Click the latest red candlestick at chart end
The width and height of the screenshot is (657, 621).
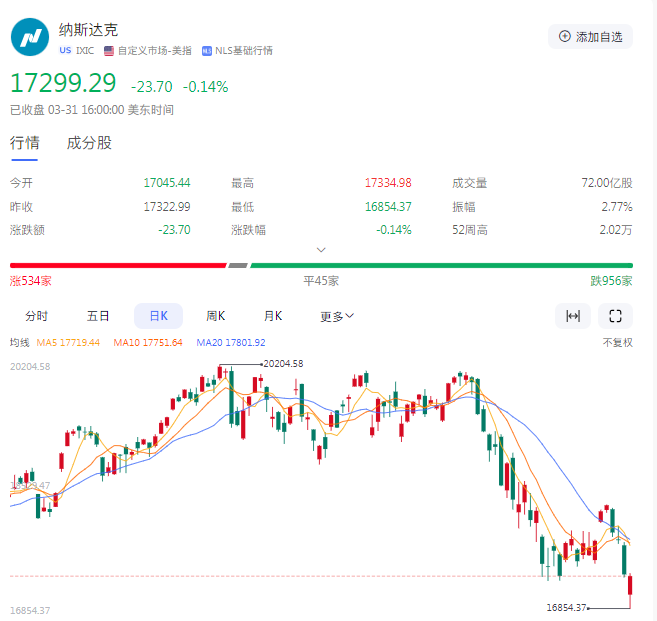[630, 585]
